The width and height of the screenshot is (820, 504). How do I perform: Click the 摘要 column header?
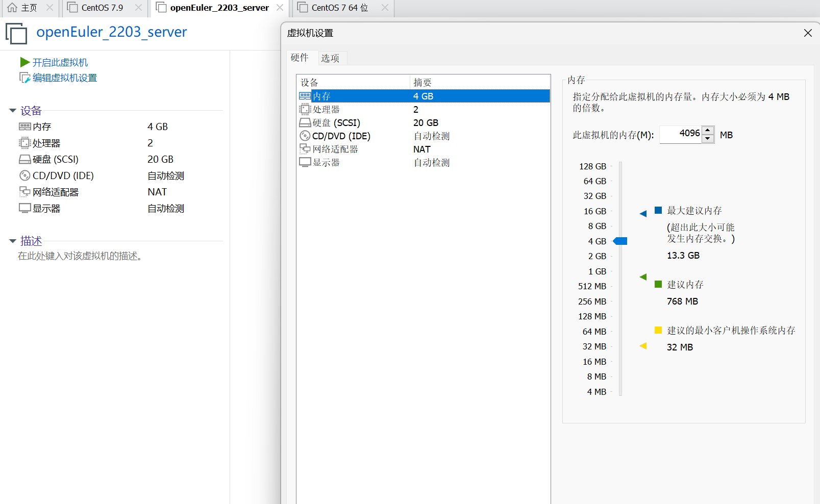point(480,82)
